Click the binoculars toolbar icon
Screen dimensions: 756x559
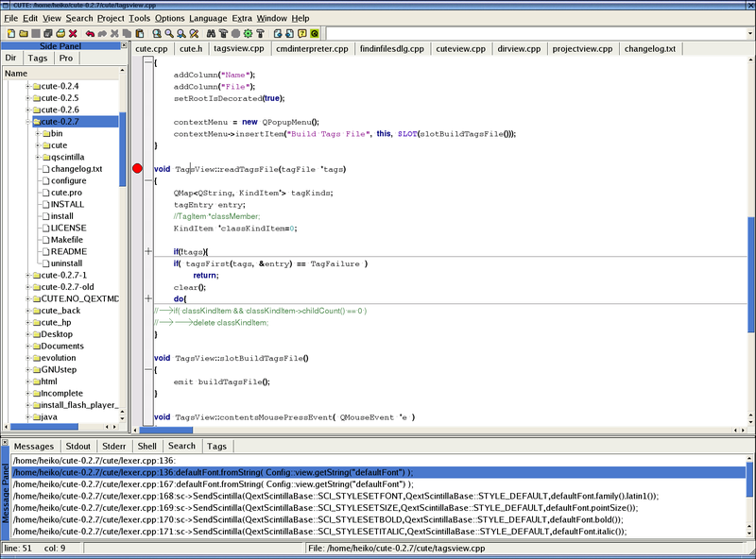(x=211, y=34)
